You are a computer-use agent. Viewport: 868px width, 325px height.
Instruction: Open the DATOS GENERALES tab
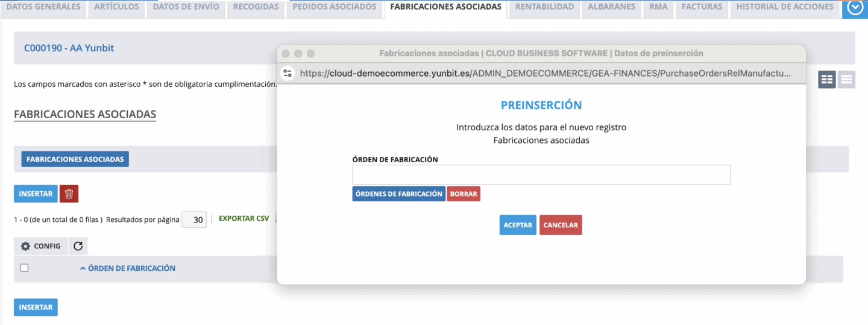click(x=43, y=7)
